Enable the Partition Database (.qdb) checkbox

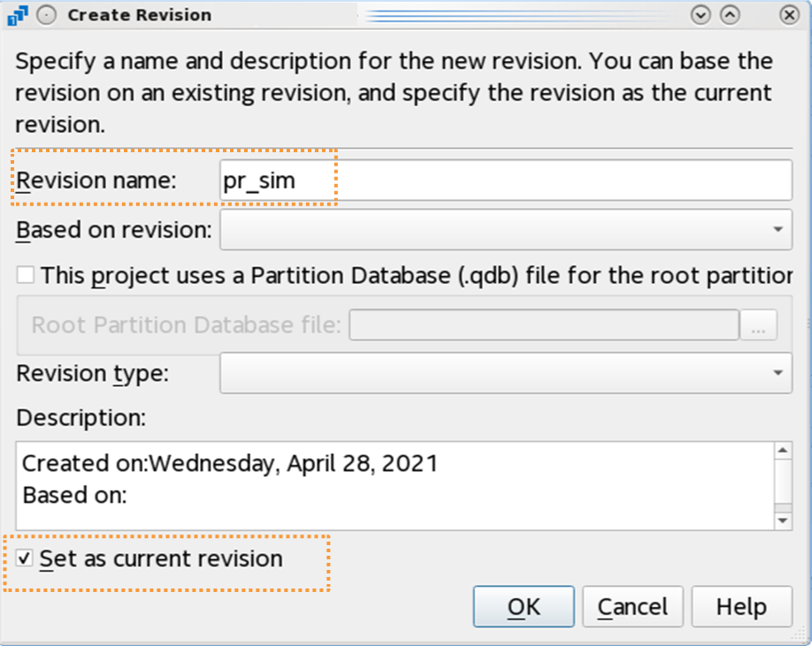point(27,275)
